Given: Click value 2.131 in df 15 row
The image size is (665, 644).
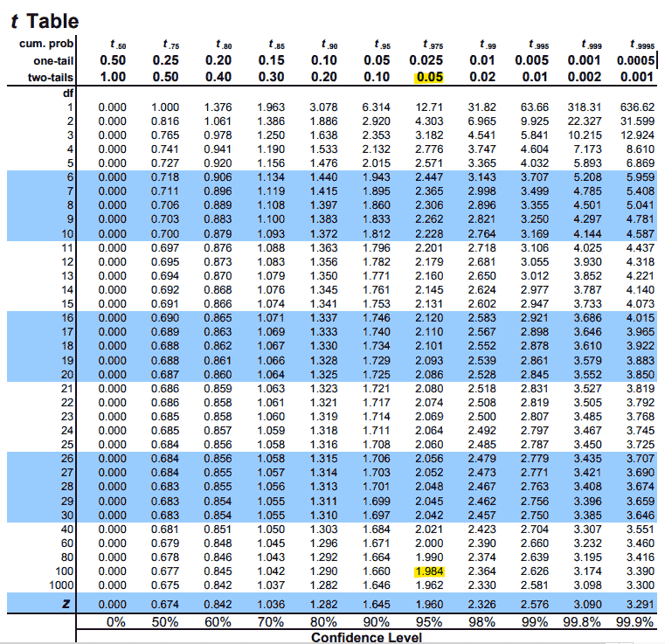Looking at the screenshot, I should (x=429, y=304).
